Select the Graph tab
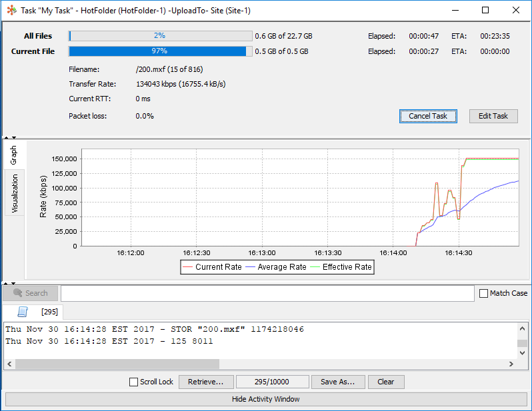532x411 pixels. tap(15, 156)
